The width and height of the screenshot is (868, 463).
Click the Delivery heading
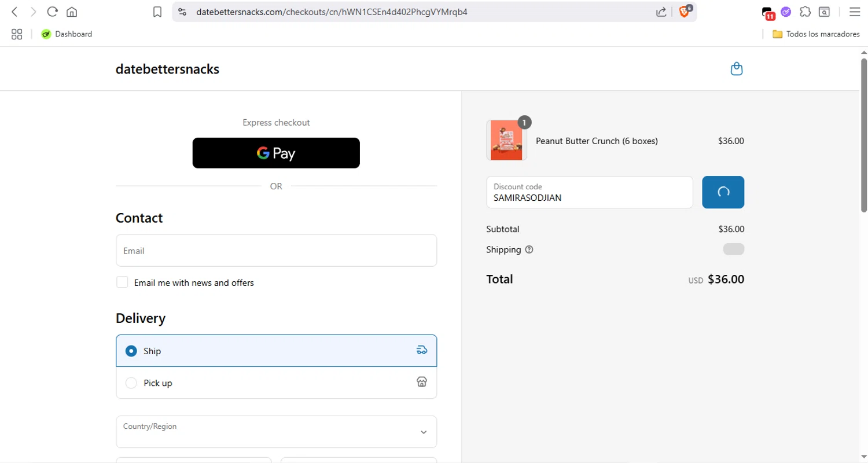tap(141, 318)
